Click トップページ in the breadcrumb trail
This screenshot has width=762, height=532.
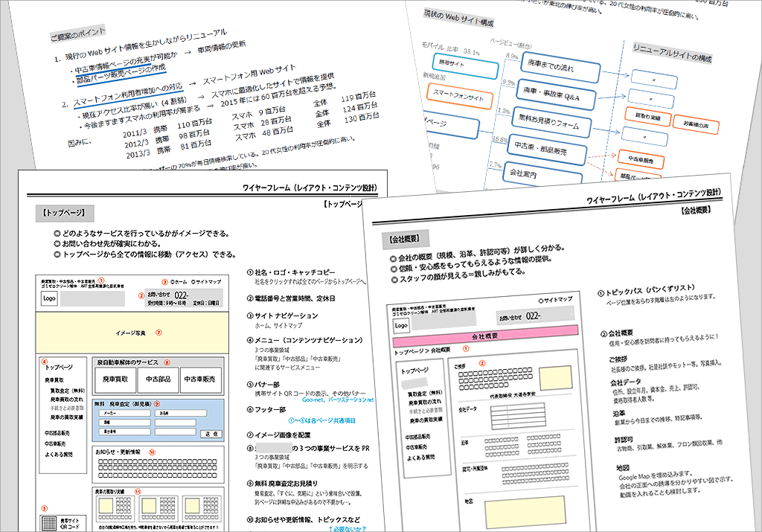[410, 350]
